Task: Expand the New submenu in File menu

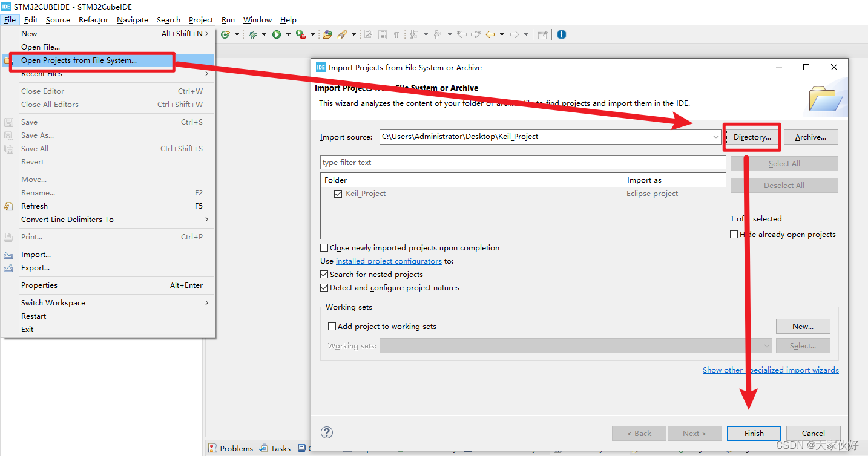Action: tap(108, 33)
